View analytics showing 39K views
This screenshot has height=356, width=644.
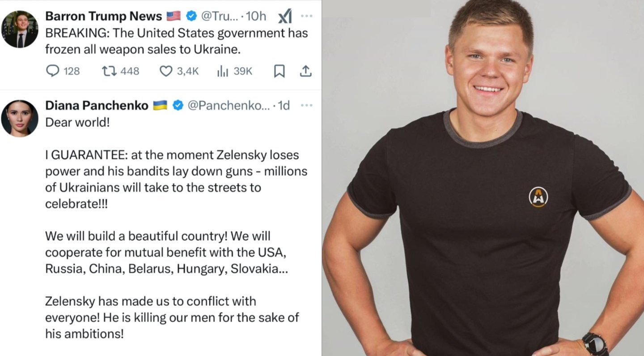223,71
